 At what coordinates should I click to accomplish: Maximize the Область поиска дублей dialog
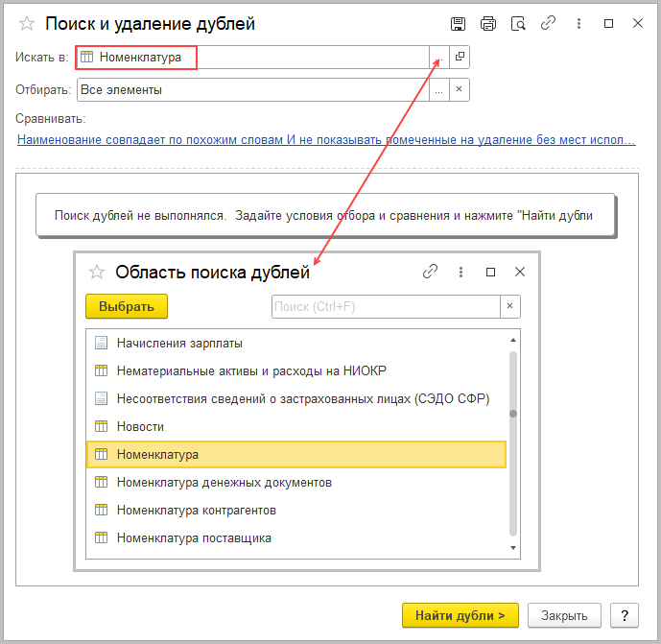490,272
